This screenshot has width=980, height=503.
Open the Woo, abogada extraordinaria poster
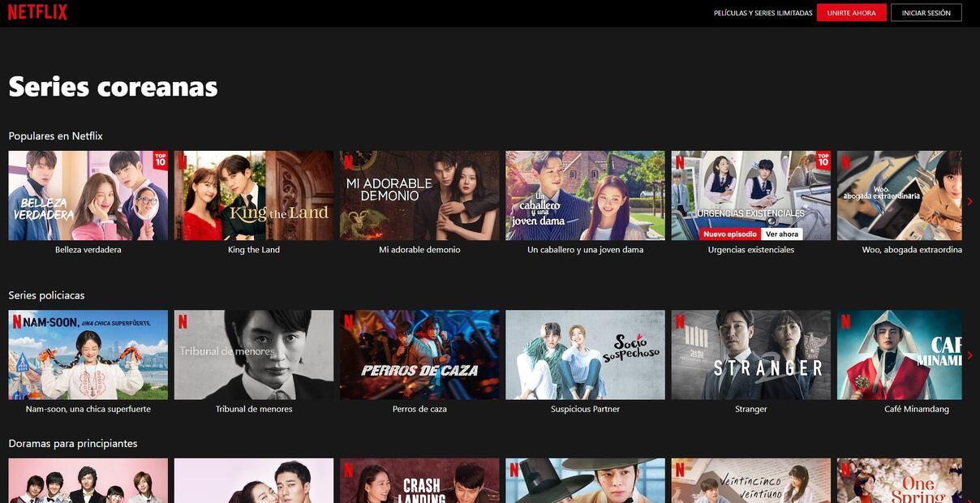click(x=899, y=196)
